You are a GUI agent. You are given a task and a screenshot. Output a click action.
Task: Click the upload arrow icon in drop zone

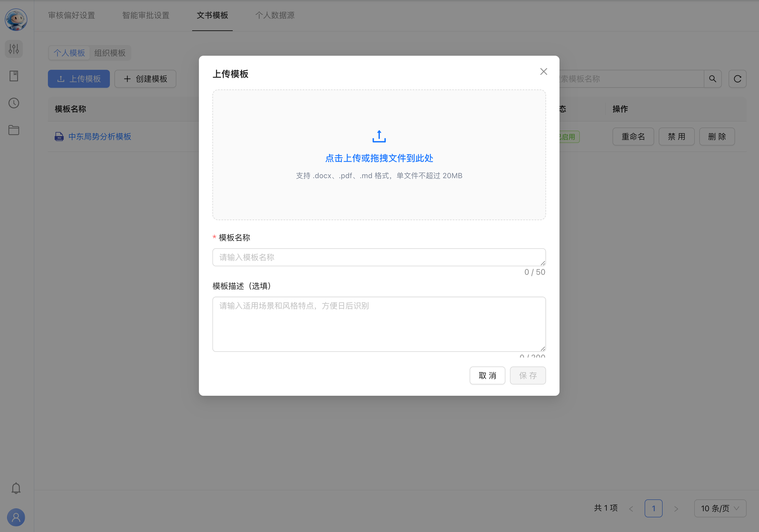coord(379,136)
